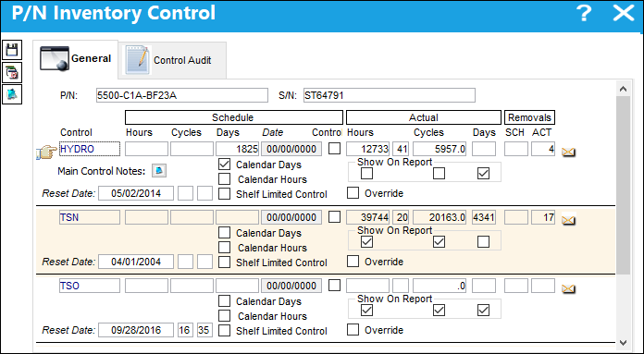Click HYDRO schedule Hours empty field

pyautogui.click(x=146, y=149)
